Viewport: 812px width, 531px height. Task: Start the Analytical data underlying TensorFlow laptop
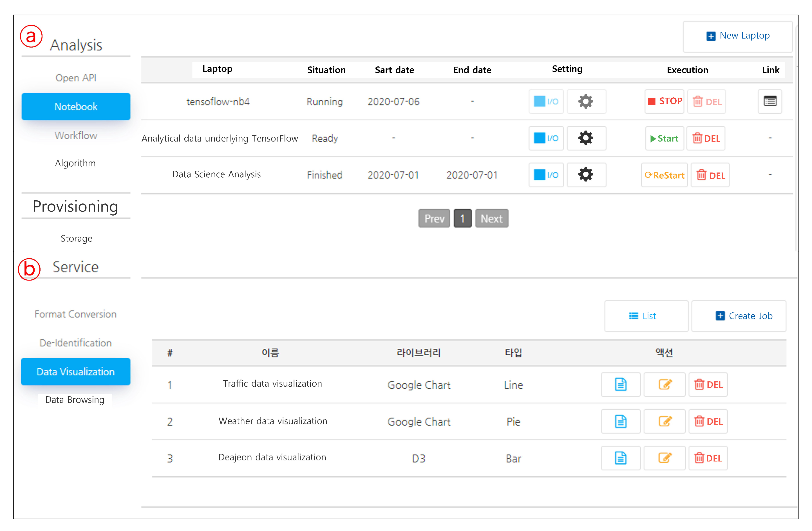point(664,138)
